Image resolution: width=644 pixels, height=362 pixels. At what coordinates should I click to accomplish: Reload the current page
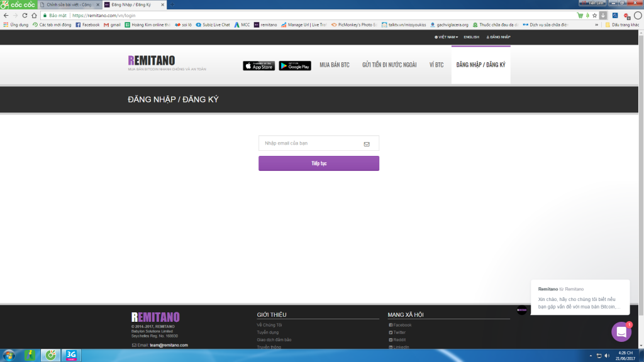click(x=25, y=16)
